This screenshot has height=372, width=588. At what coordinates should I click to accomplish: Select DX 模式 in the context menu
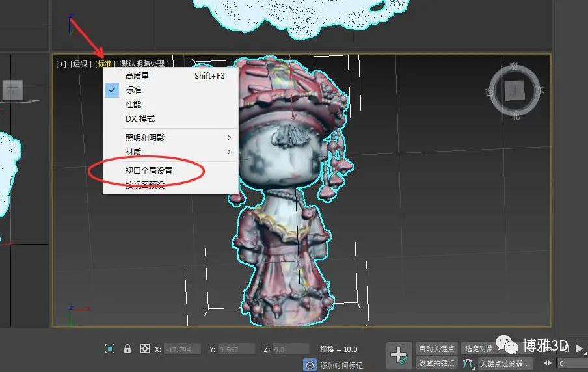point(170,119)
